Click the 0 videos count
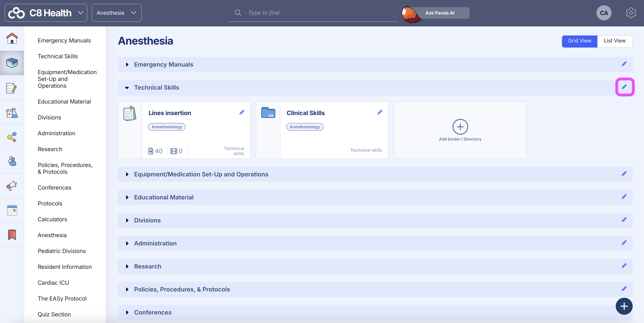Screen dimensions: 644x323 point(176,151)
